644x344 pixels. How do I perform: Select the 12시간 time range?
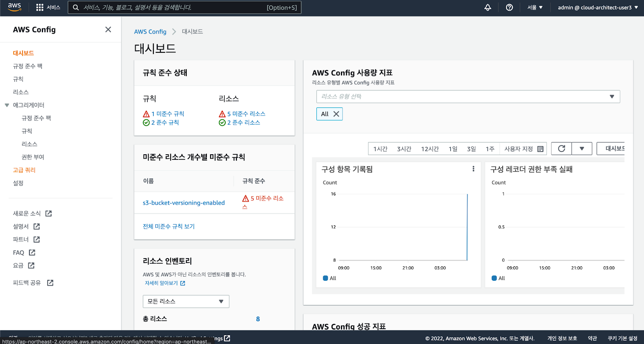430,149
